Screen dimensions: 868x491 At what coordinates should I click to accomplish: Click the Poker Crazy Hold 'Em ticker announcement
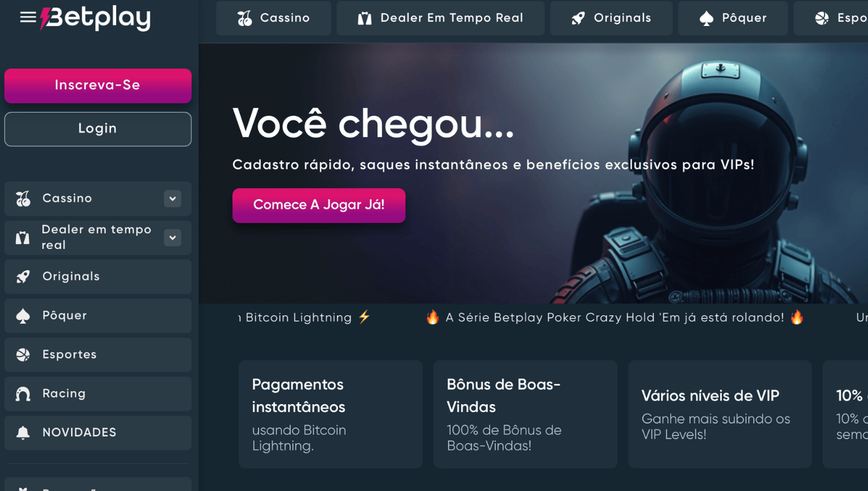pos(615,317)
